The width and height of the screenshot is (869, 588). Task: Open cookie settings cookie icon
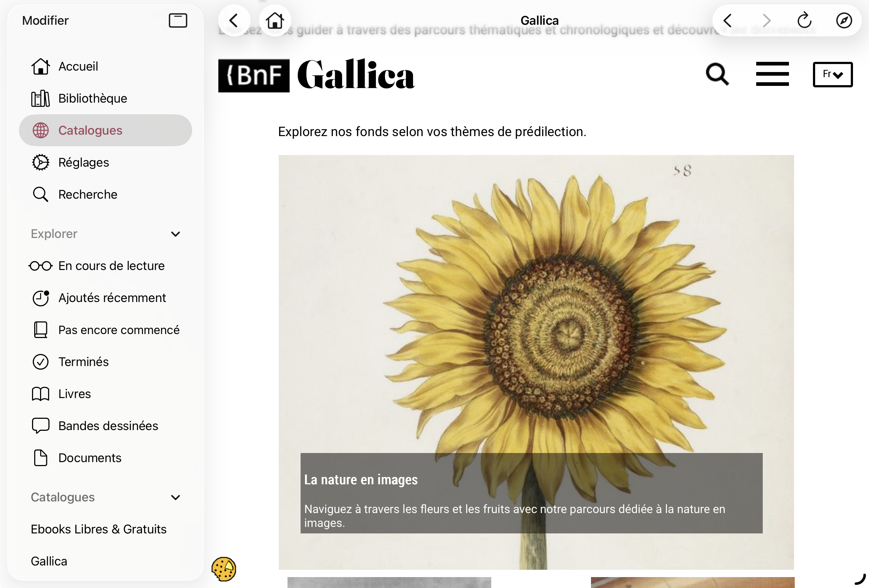(223, 569)
